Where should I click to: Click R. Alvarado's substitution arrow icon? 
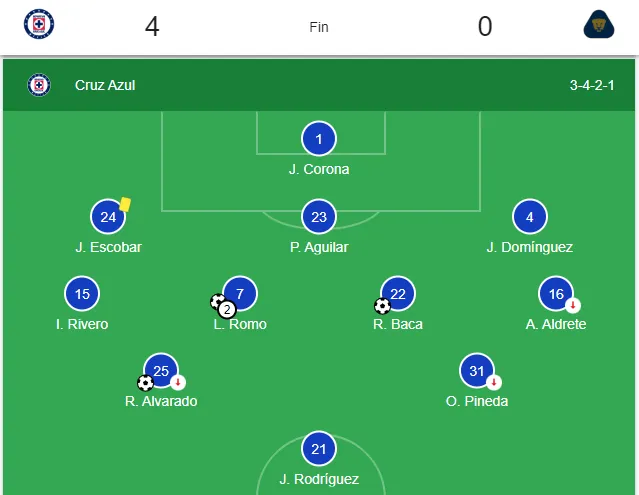(178, 382)
